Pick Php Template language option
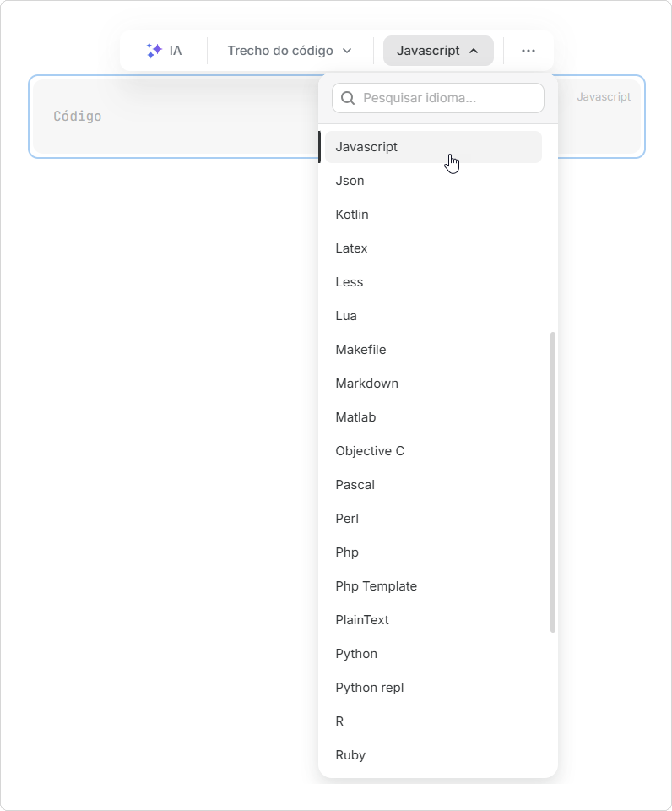Image resolution: width=672 pixels, height=811 pixels. 433,586
